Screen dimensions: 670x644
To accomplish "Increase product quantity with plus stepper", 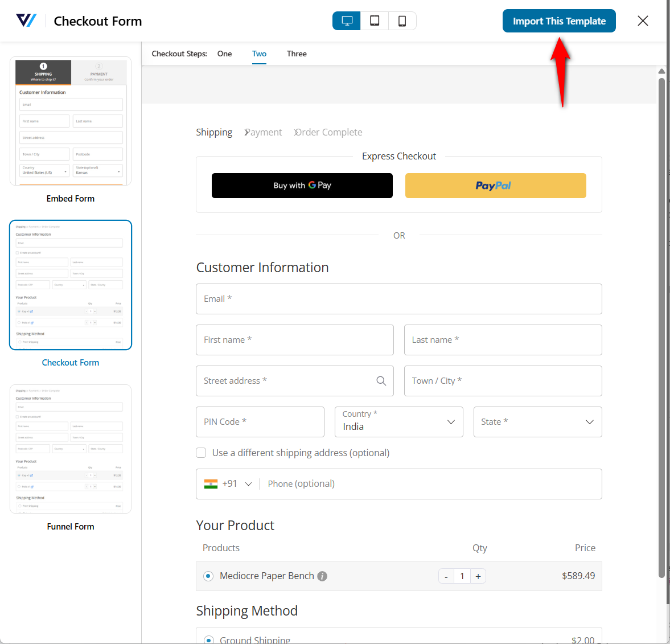I will [x=478, y=576].
